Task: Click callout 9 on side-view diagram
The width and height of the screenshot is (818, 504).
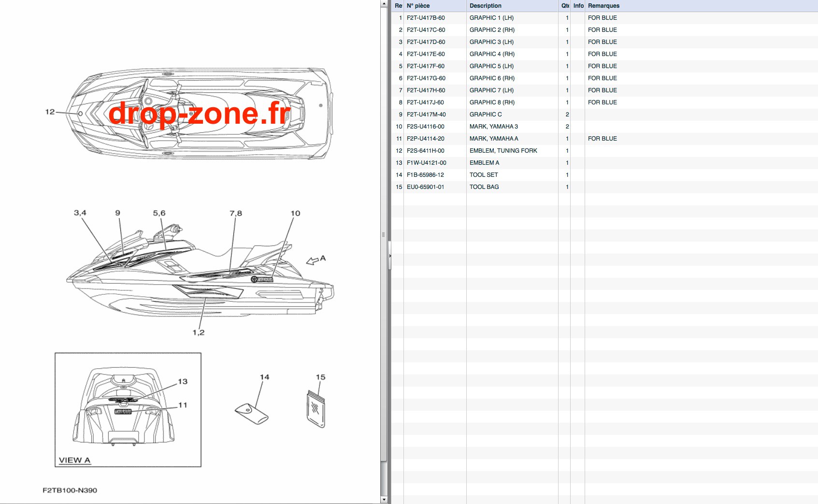Action: pos(117,213)
